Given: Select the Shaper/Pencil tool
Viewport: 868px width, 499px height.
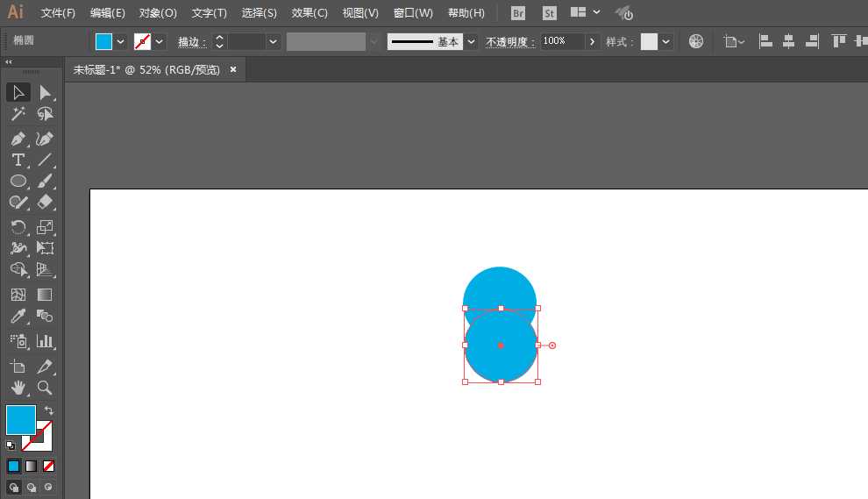Looking at the screenshot, I should [x=18, y=203].
